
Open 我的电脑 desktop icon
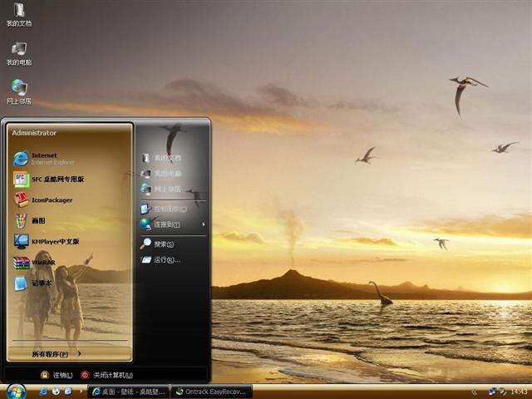[18, 53]
